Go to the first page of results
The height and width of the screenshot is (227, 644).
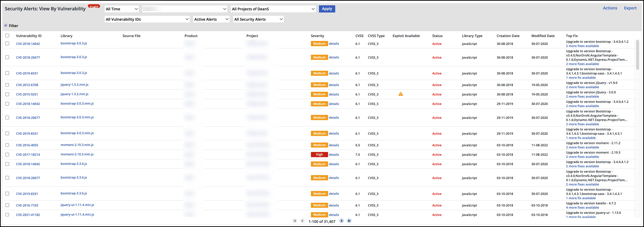[x=295, y=221]
